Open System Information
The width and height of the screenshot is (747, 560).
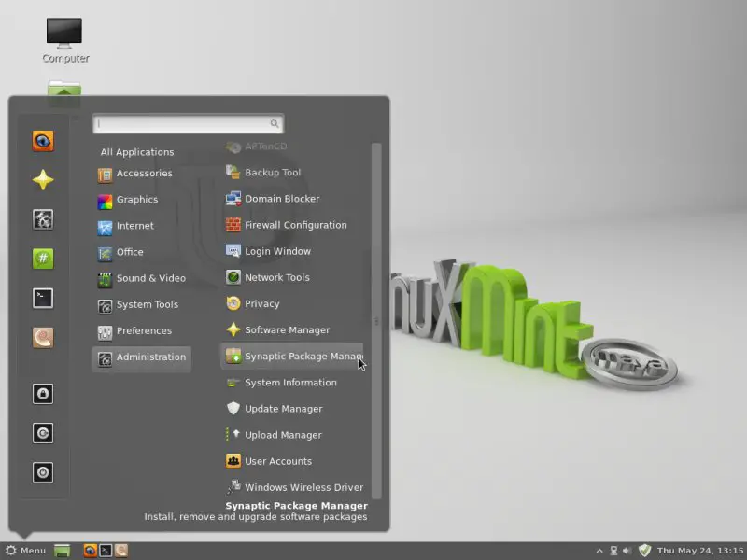point(293,383)
